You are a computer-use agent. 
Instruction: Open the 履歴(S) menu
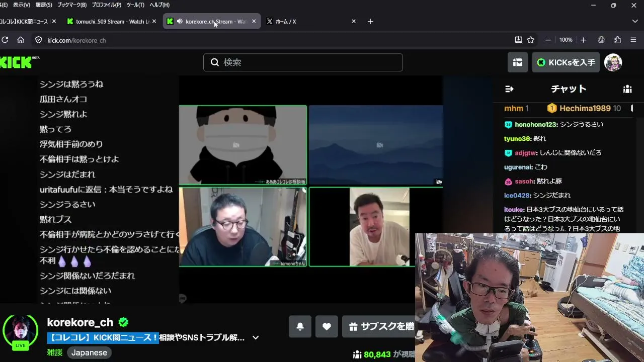click(44, 5)
